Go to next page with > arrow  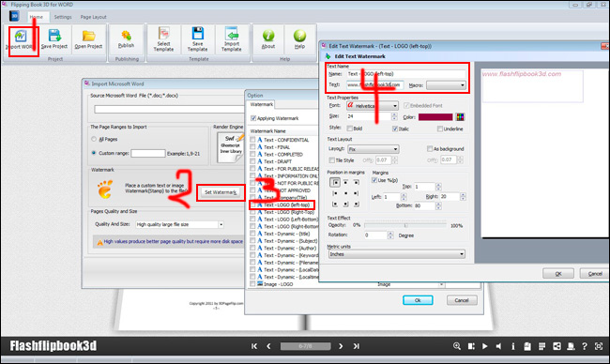point(341,346)
